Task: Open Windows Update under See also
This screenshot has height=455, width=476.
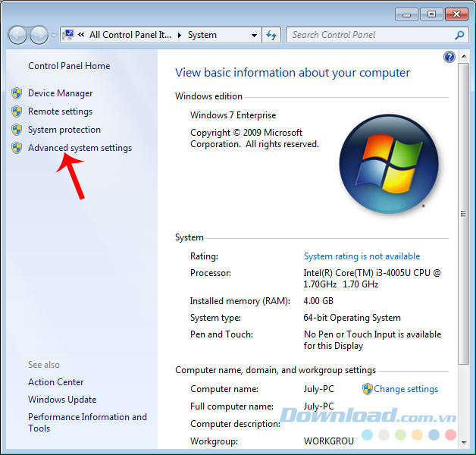Action: 62,400
